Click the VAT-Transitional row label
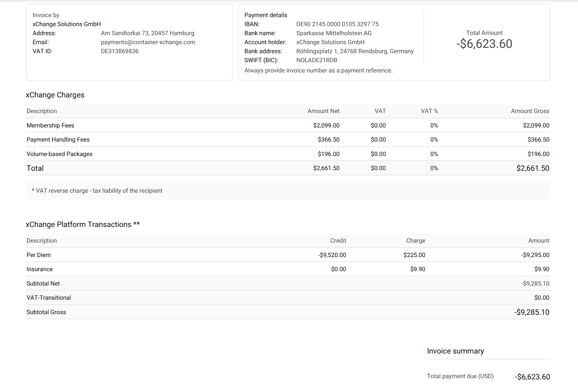The height and width of the screenshot is (392, 578). coord(48,298)
